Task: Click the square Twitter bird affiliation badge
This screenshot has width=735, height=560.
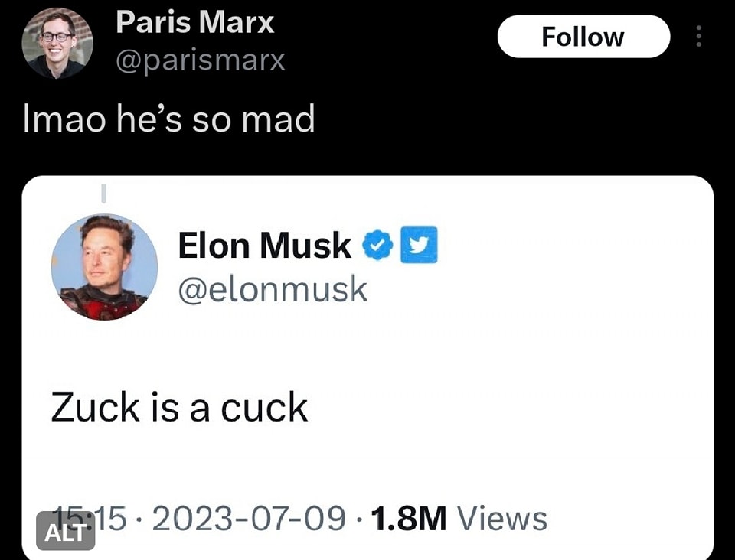Action: 418,245
